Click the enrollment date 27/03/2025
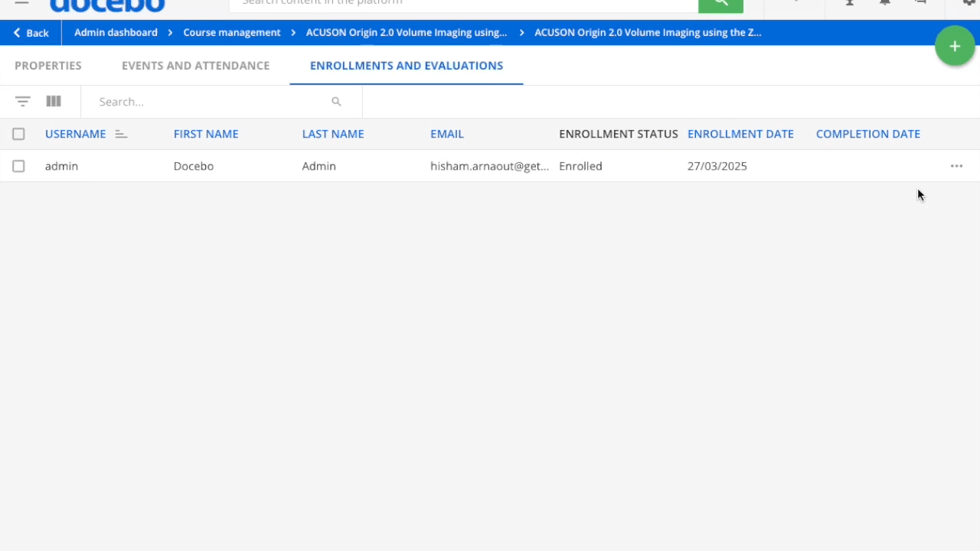The height and width of the screenshot is (551, 980). click(x=717, y=166)
